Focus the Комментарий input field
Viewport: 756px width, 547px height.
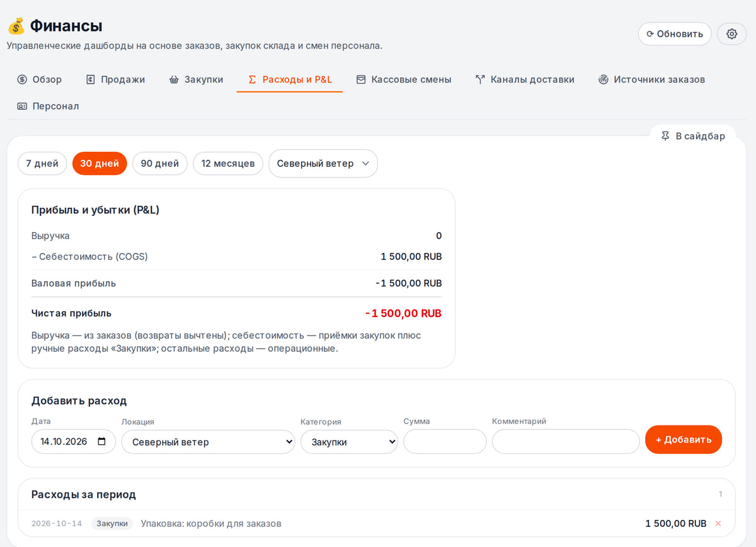coord(566,441)
